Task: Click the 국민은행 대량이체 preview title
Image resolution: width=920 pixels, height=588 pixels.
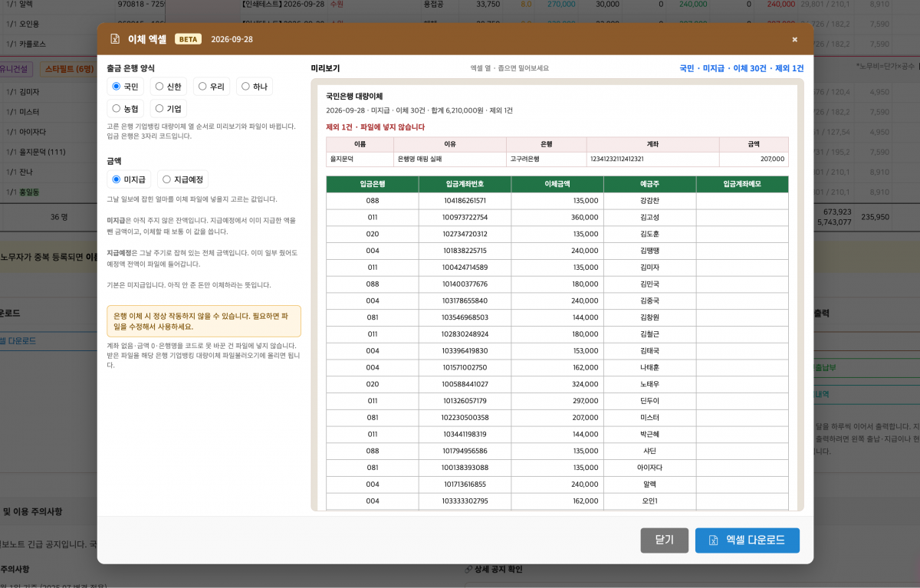Action: (x=354, y=97)
